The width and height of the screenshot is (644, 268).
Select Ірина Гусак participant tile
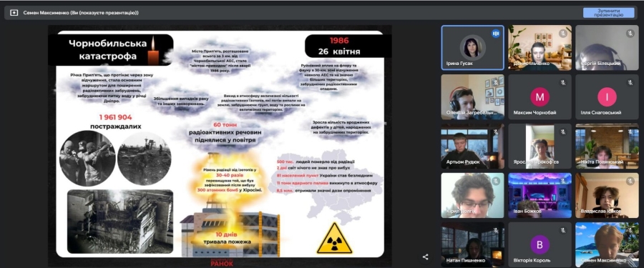coord(472,48)
